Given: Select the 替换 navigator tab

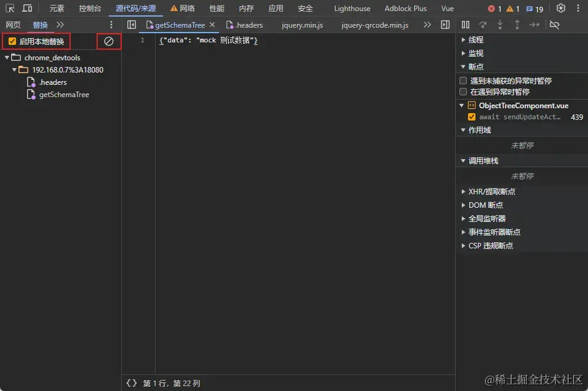Looking at the screenshot, I should [40, 25].
